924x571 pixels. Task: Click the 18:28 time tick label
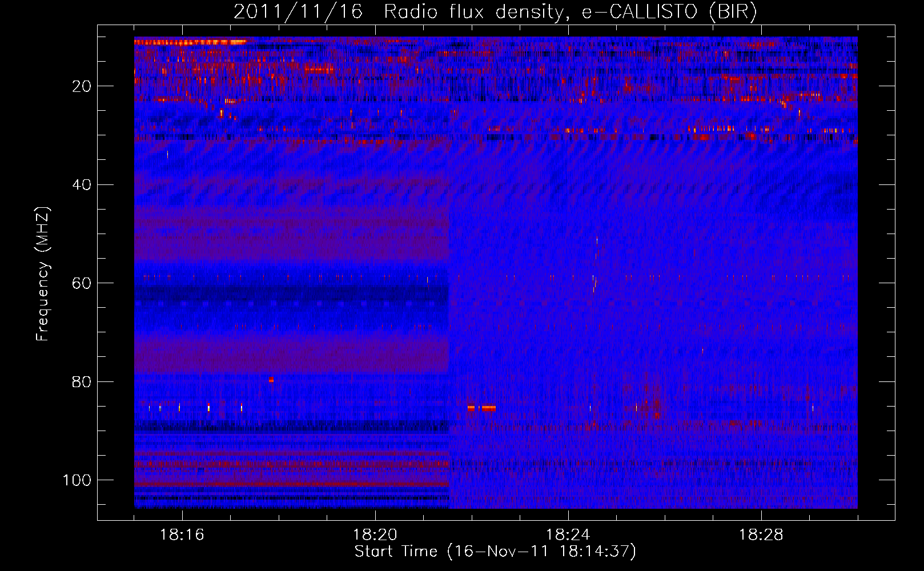coord(761,535)
